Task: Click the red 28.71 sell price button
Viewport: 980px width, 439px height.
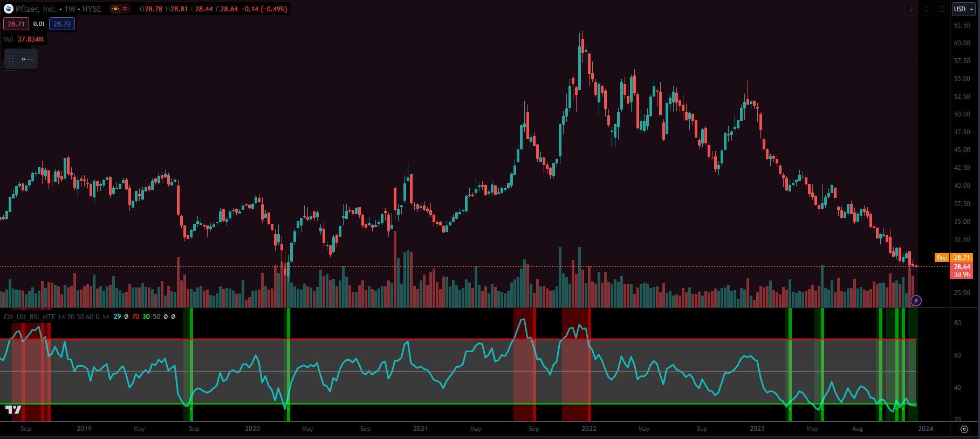Action: [x=16, y=24]
